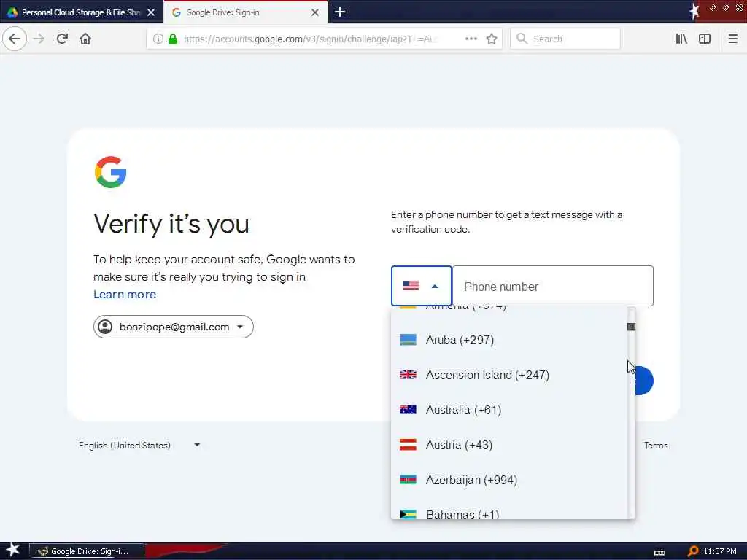Reload the current page
The image size is (747, 560).
coord(62,39)
